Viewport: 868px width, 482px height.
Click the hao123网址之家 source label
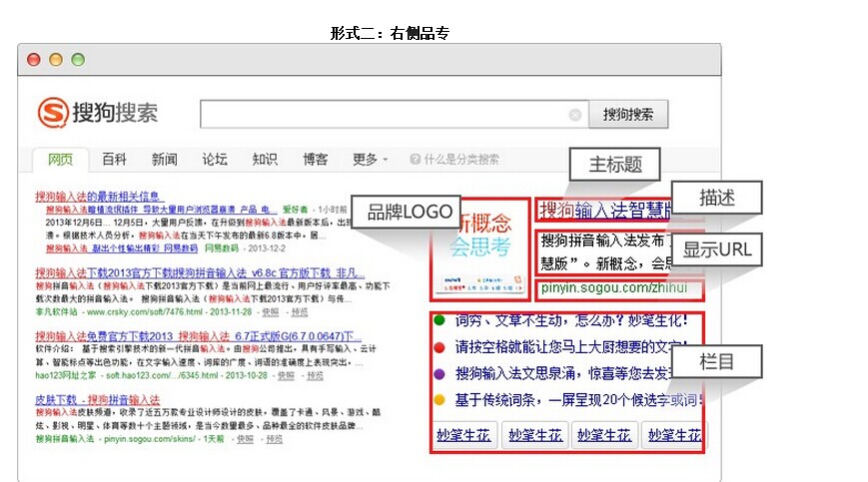pyautogui.click(x=65, y=375)
